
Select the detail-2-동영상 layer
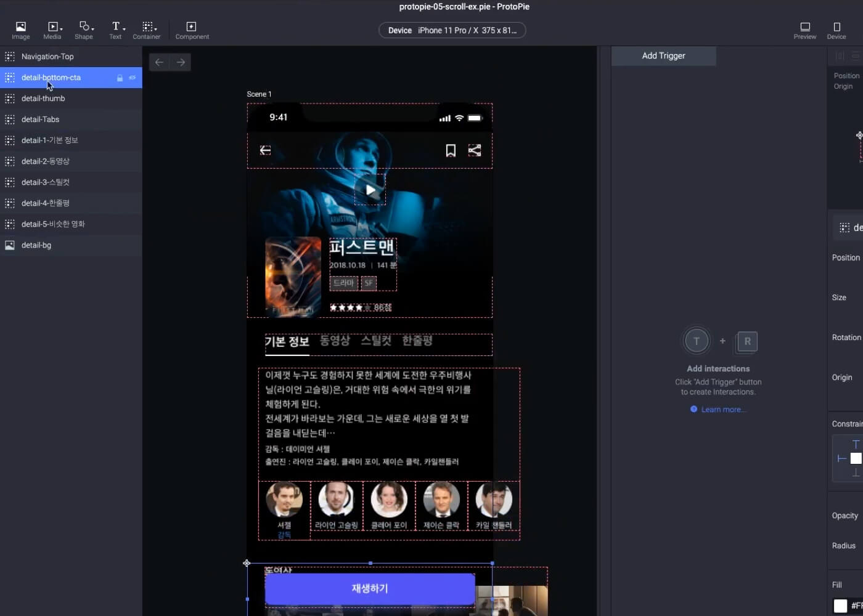tap(71, 161)
